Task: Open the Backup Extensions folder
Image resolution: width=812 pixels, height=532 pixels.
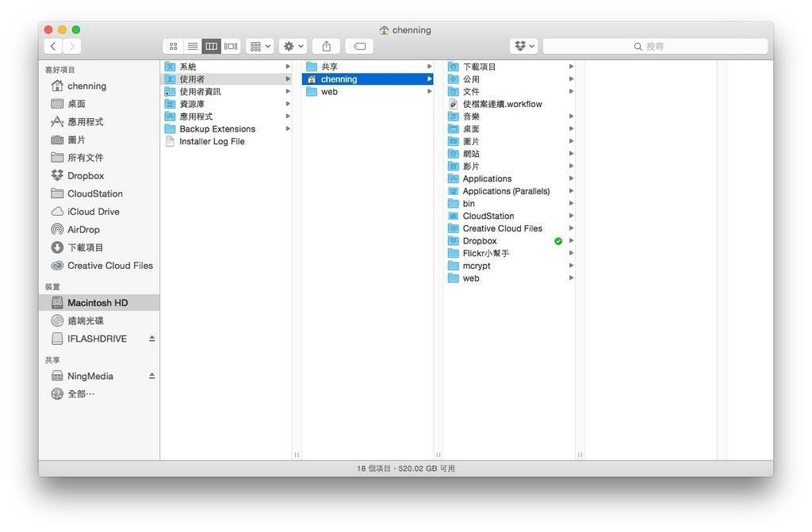Action: tap(216, 129)
